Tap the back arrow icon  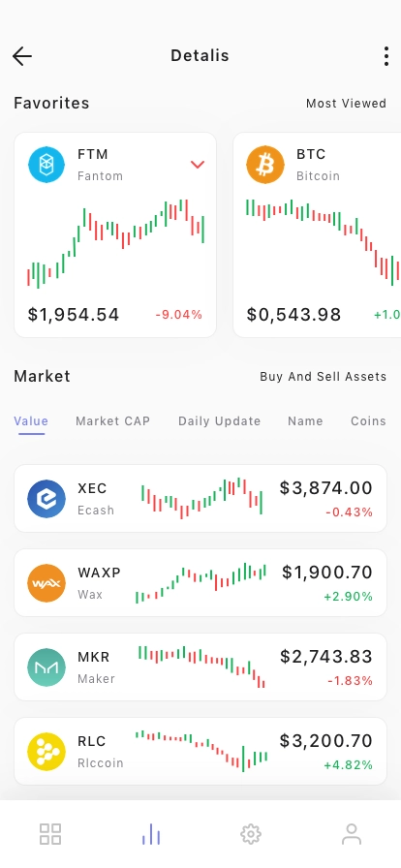[22, 56]
